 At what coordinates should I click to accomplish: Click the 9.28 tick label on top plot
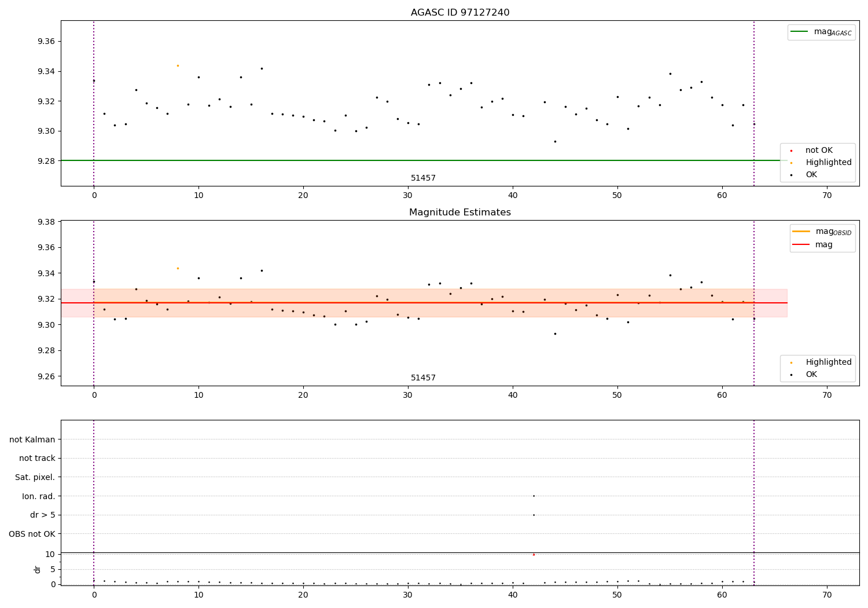tap(46, 161)
